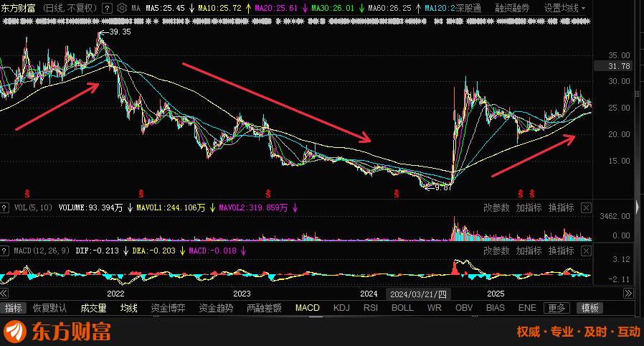Switch to the OBV indicator
This screenshot has height=346, width=644.
coord(464,308)
